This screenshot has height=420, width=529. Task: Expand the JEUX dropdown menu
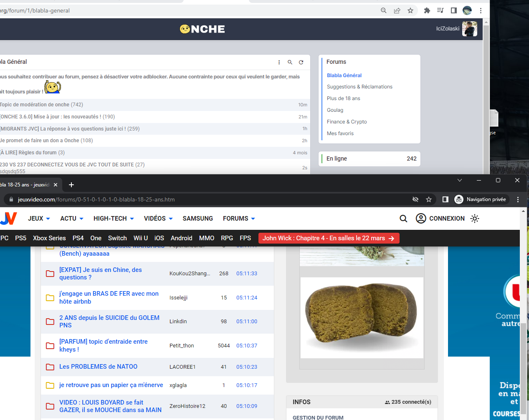coord(39,219)
